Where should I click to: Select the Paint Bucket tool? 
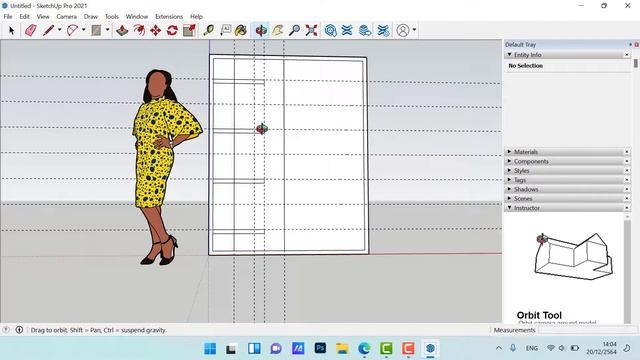point(241,31)
